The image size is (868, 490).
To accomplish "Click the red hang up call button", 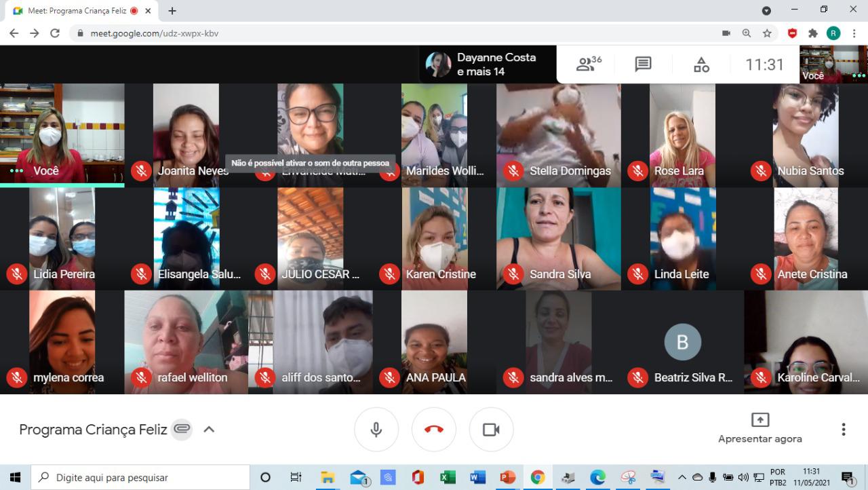I will (434, 430).
